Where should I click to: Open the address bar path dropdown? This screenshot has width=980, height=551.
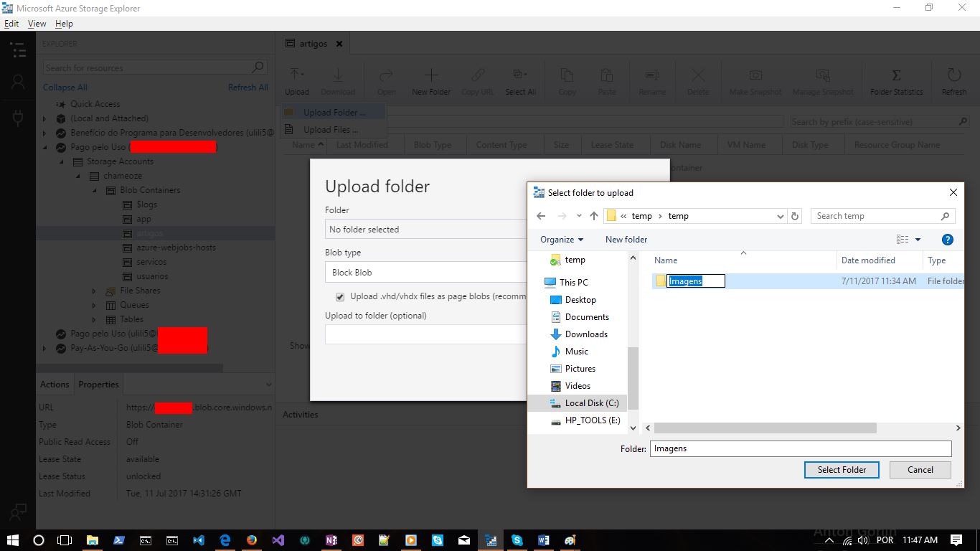pyautogui.click(x=781, y=216)
